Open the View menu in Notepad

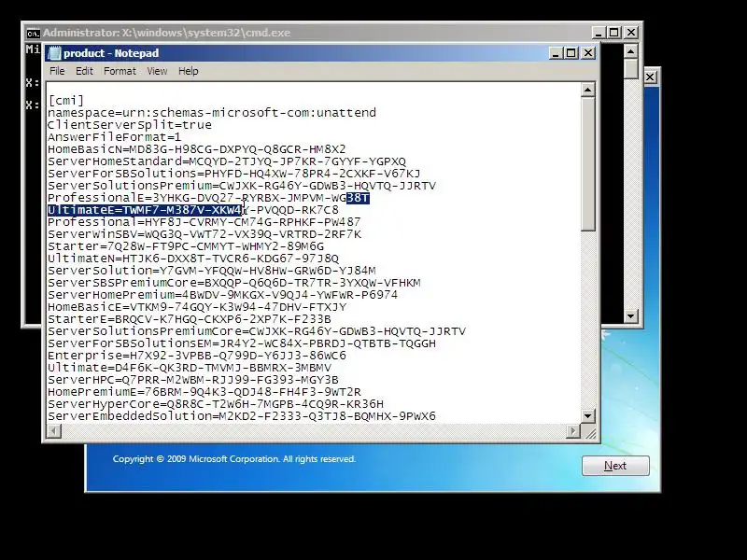(x=157, y=71)
